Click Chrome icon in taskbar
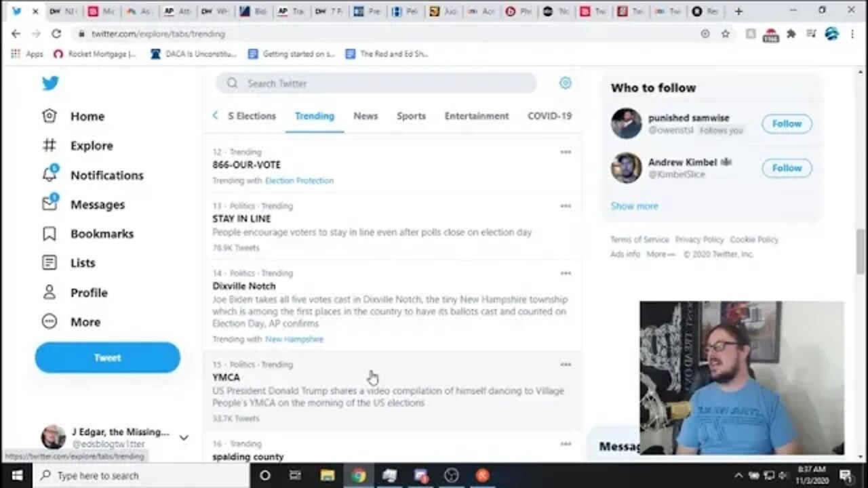The height and width of the screenshot is (488, 868). point(358,475)
